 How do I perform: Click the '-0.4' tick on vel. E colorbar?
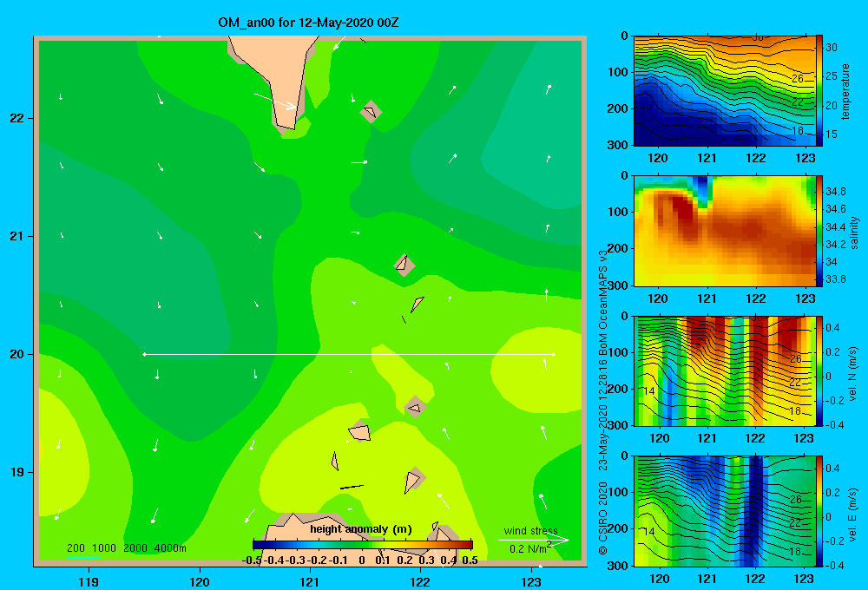tap(834, 565)
